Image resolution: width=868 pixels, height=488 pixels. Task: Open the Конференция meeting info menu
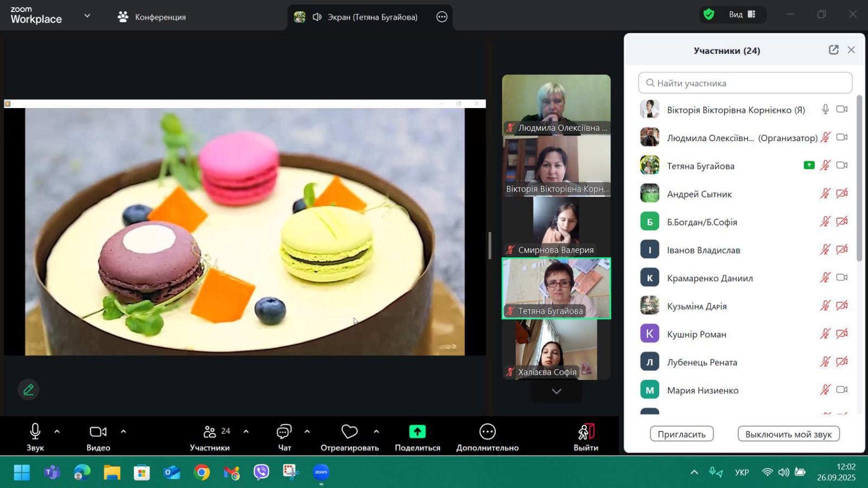(152, 17)
